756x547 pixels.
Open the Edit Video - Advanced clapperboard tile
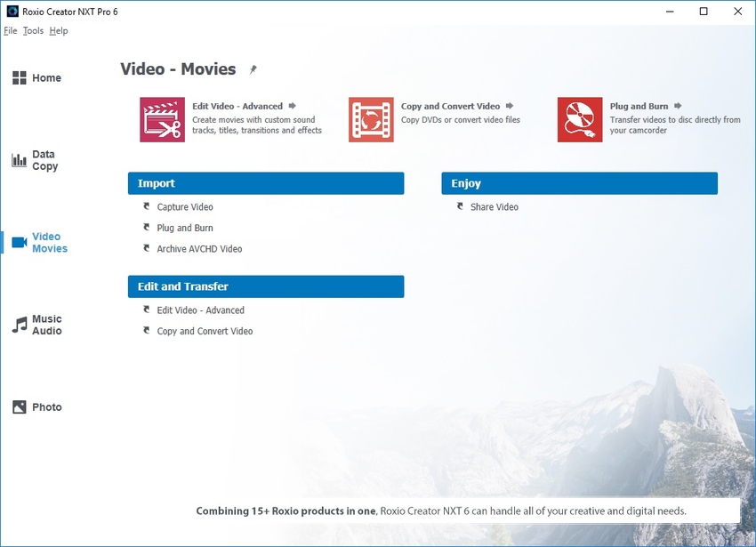coord(162,119)
